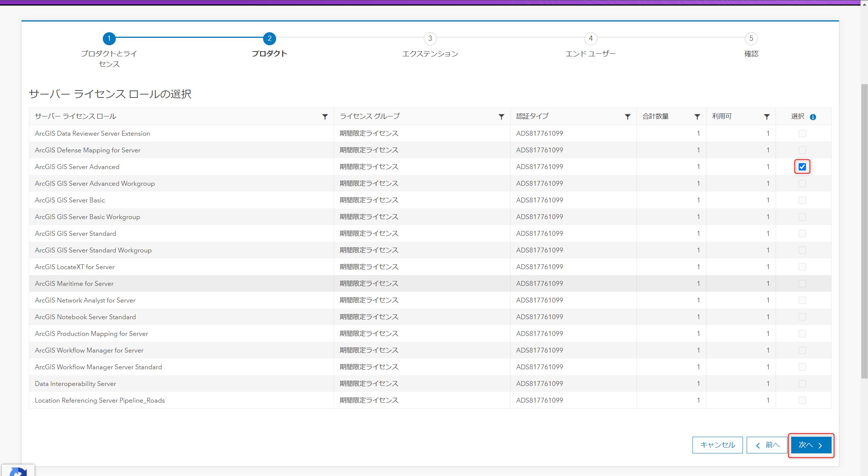Click ArcGIS Data Reviewer Server Extension text
The width and height of the screenshot is (868, 476).
point(92,133)
